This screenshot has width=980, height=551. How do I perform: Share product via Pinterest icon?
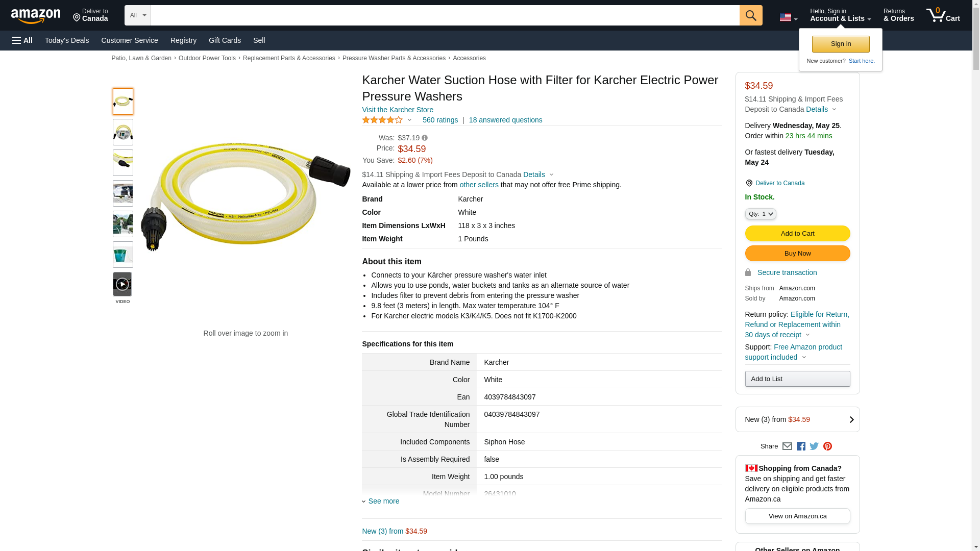[827, 446]
